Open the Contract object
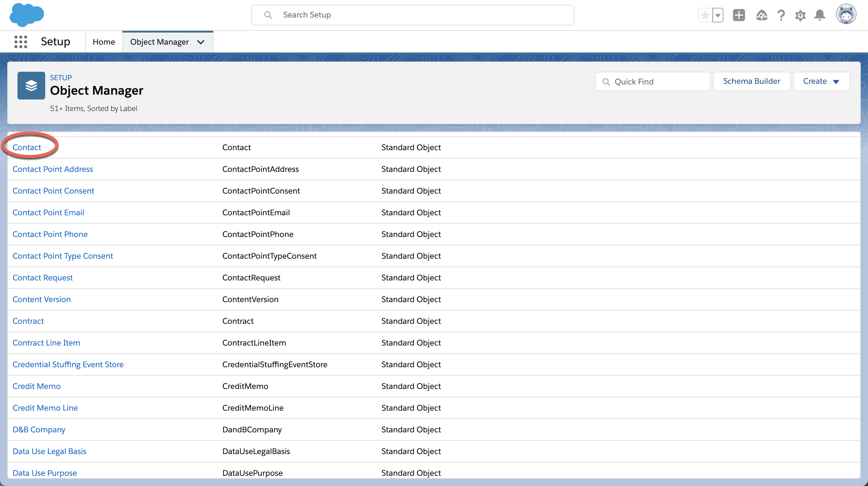Viewport: 868px width, 486px height. tap(28, 321)
